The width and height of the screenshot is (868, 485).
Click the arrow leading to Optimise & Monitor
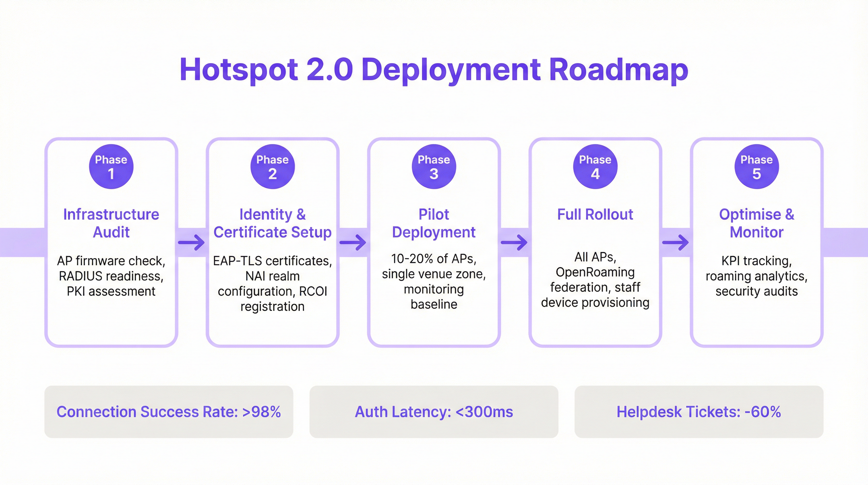pos(675,242)
